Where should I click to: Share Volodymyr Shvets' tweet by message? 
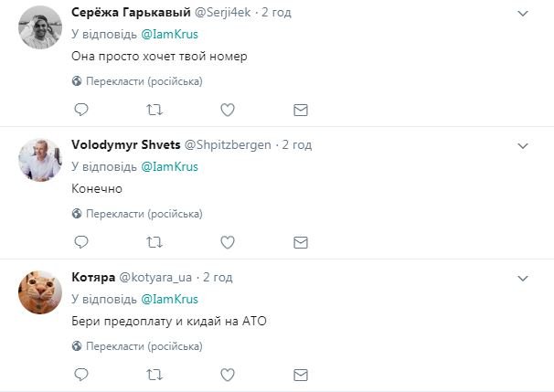(300, 242)
